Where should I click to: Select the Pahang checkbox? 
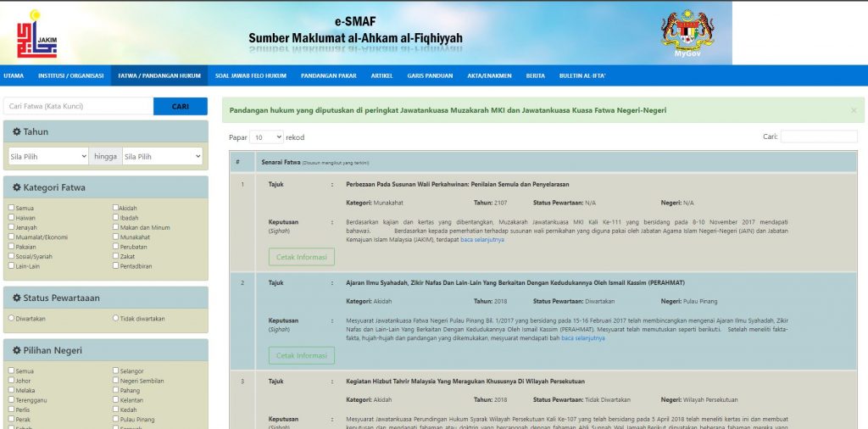point(115,390)
